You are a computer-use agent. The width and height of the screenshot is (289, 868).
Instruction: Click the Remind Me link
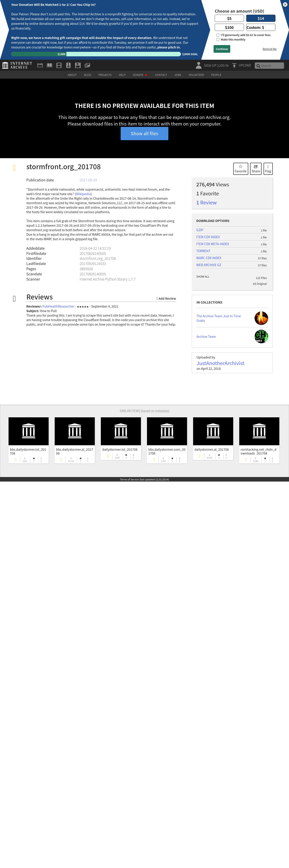(x=269, y=49)
